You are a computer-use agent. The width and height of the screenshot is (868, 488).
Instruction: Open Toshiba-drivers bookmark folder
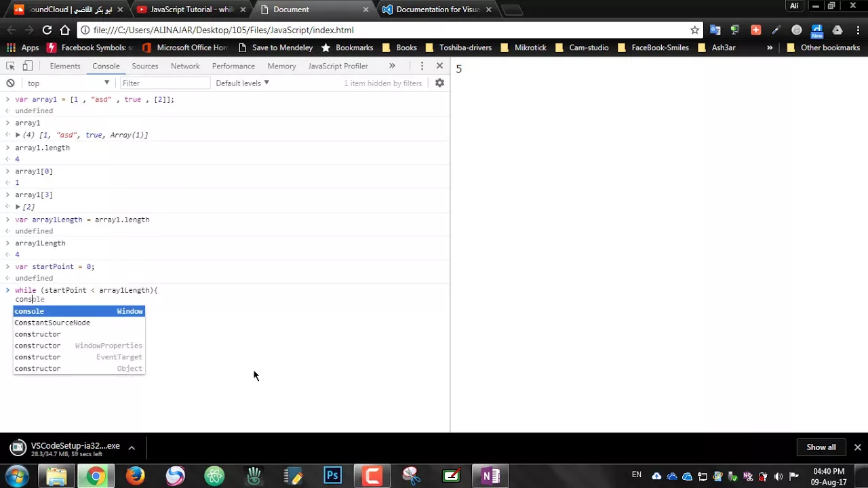[458, 47]
